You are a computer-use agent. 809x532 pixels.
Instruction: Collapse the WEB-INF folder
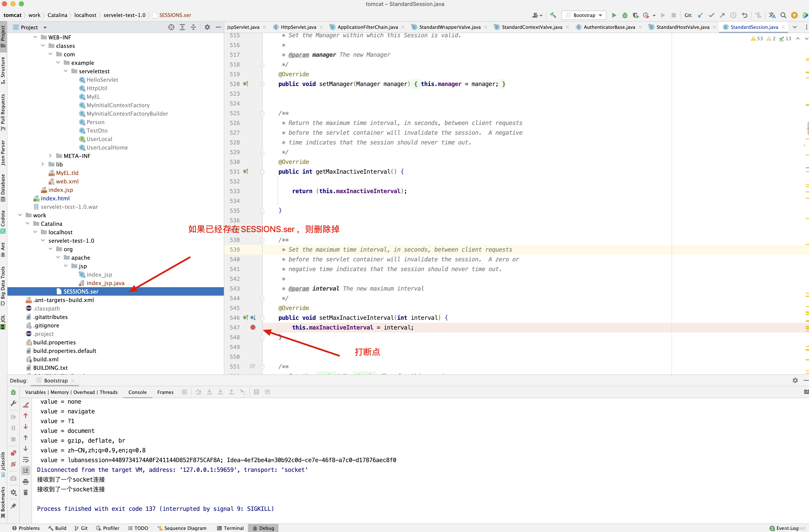(x=35, y=37)
